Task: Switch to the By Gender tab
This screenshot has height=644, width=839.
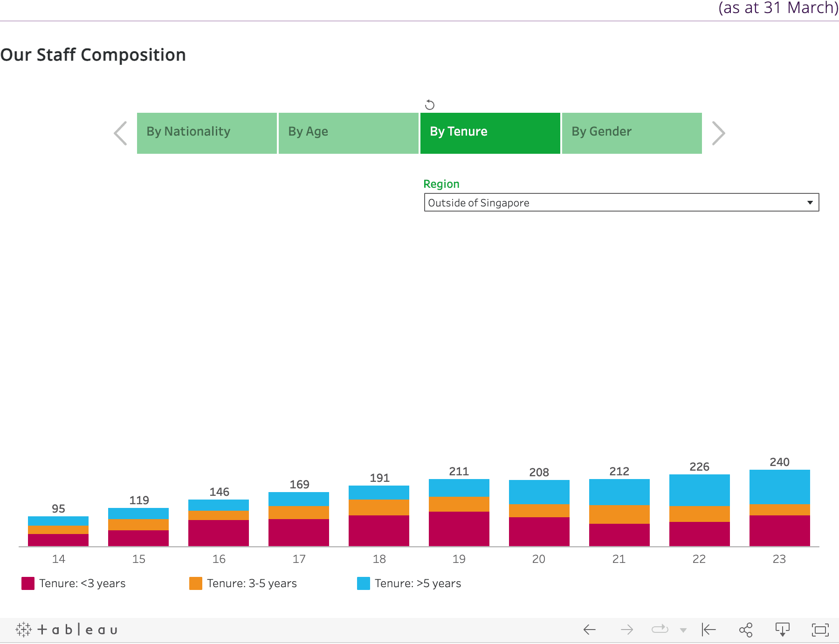Action: pos(632,133)
